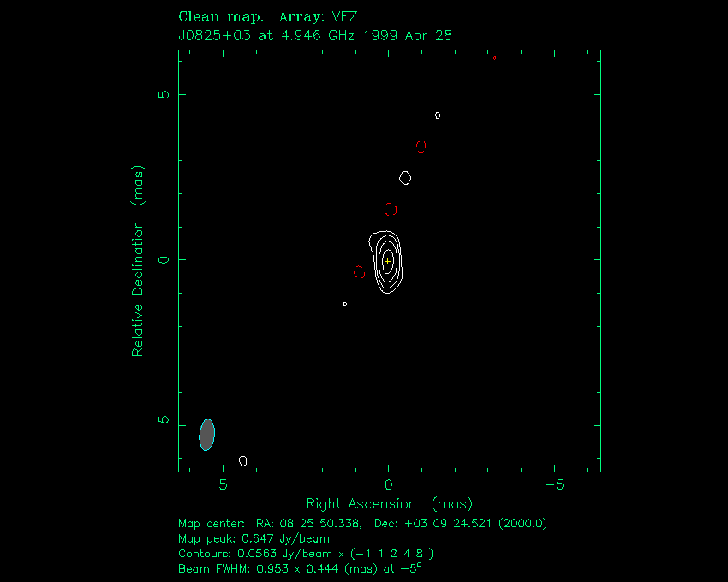Click the "Map peak: 0.647 Jy/beam" text
This screenshot has width=728, height=582.
click(254, 539)
